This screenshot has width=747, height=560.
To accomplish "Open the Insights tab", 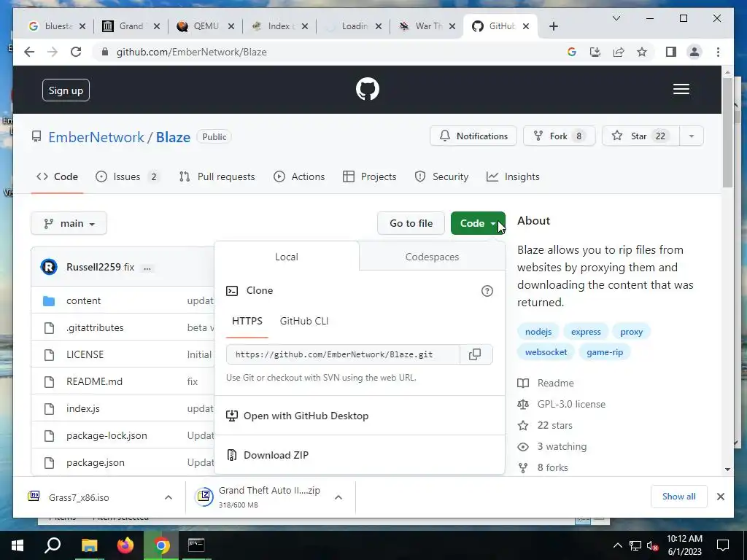I will [x=513, y=176].
